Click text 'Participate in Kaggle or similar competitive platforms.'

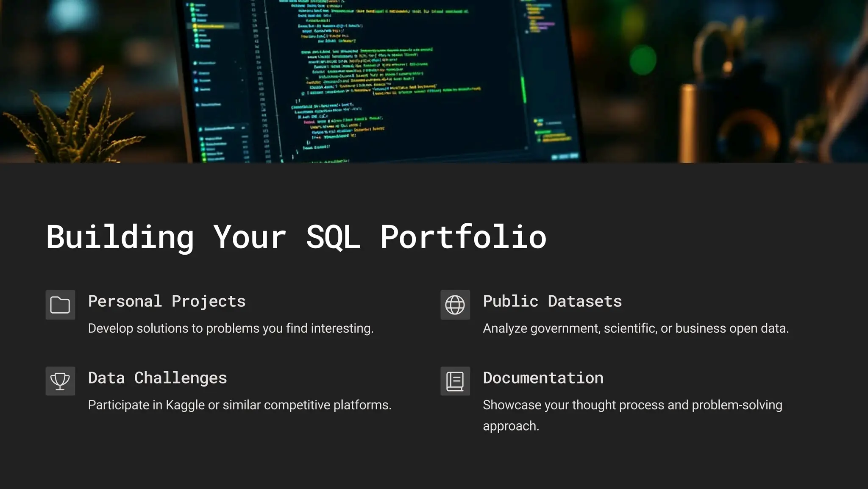[x=240, y=405]
